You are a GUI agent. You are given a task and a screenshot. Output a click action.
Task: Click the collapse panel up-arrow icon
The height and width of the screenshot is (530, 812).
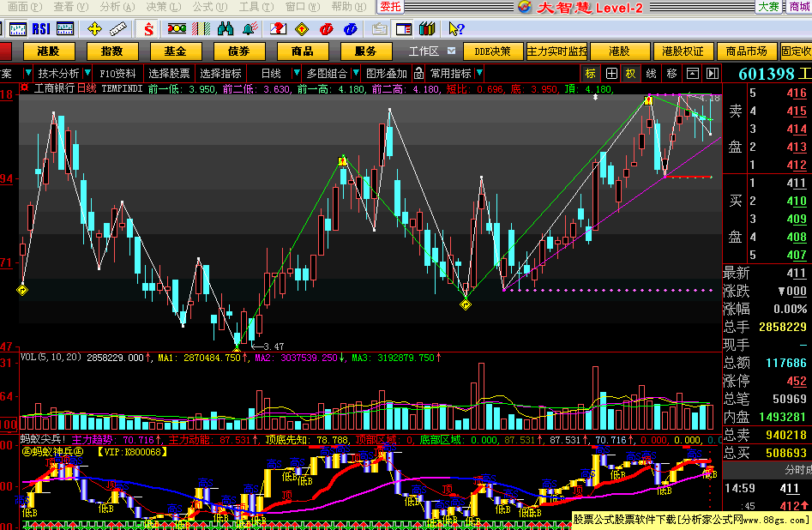693,74
